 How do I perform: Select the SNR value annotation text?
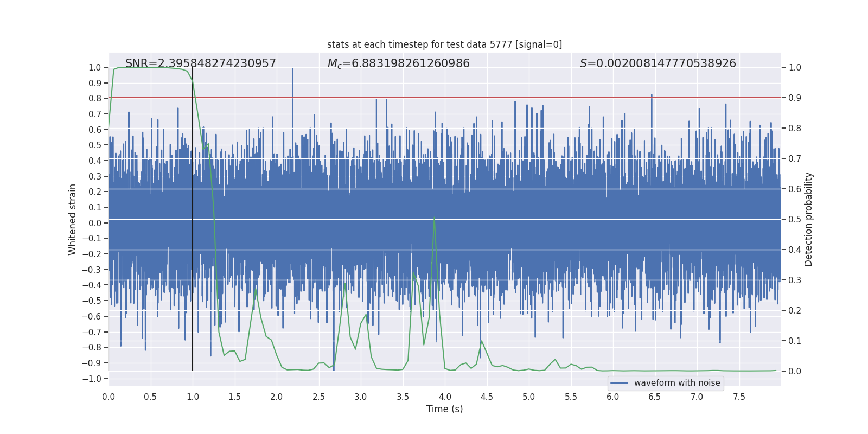(x=201, y=63)
